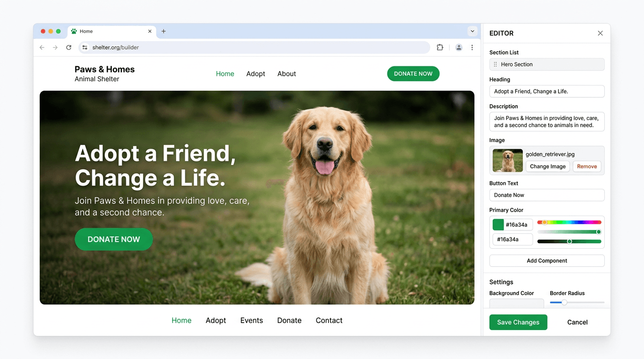Screen dimensions: 644x359
Task: Click the forward navigation arrow icon
Action: [55, 47]
